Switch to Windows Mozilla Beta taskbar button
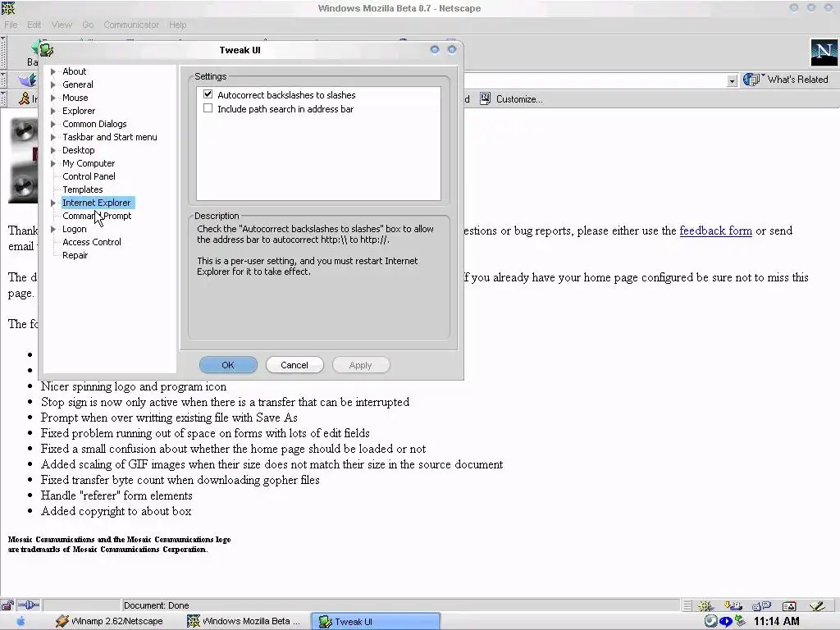The image size is (840, 630). (243, 621)
